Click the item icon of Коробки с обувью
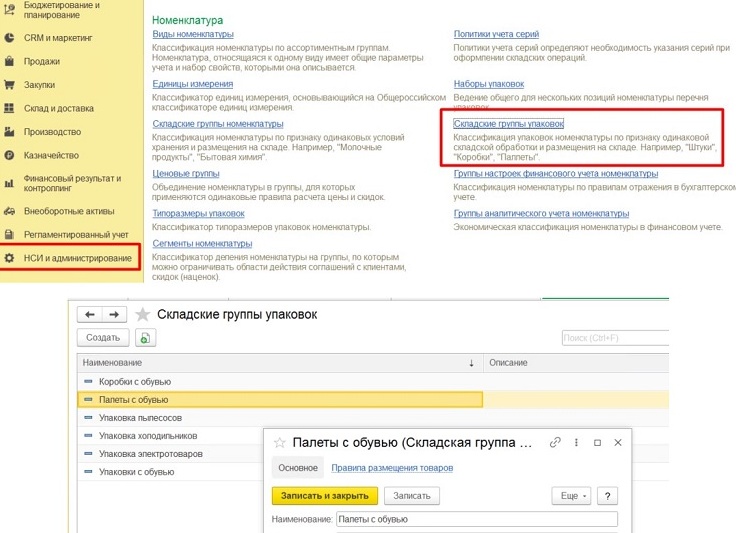This screenshot has height=533, width=736. pos(88,381)
